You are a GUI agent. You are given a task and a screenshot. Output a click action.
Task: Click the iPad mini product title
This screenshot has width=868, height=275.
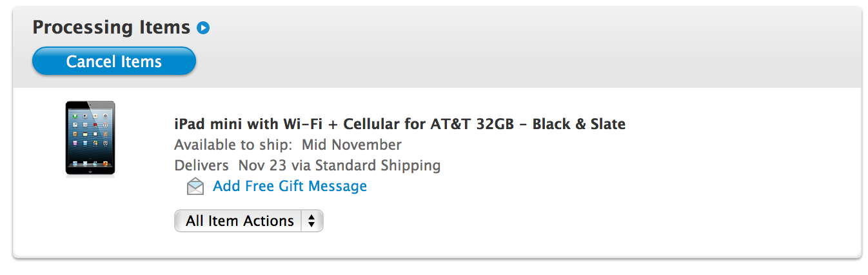tap(399, 123)
